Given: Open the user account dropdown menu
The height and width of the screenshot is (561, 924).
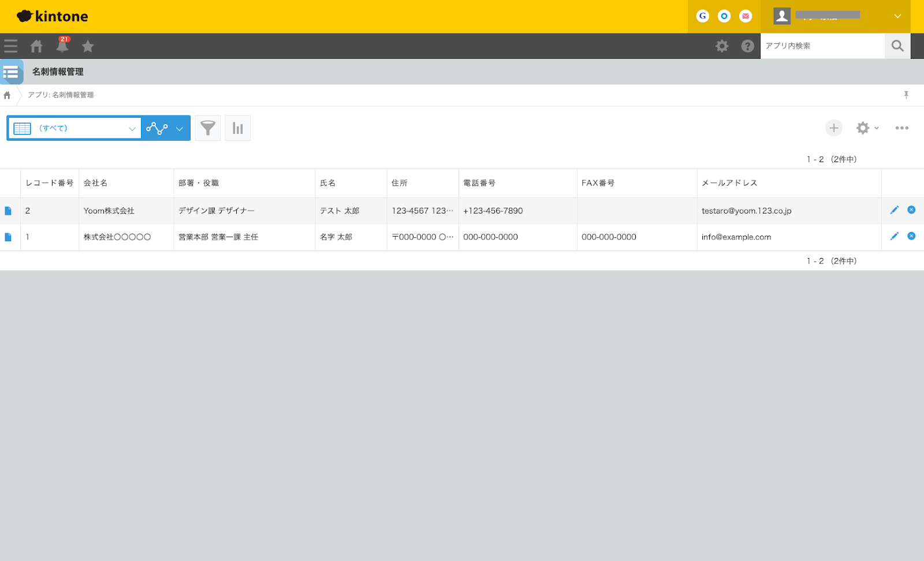Looking at the screenshot, I should tap(897, 16).
